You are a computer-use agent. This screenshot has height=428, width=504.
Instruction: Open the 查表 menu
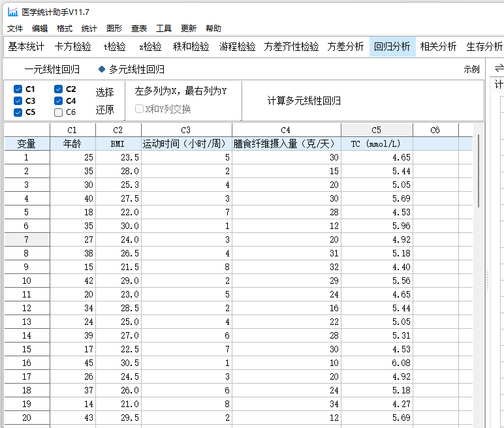coord(139,29)
